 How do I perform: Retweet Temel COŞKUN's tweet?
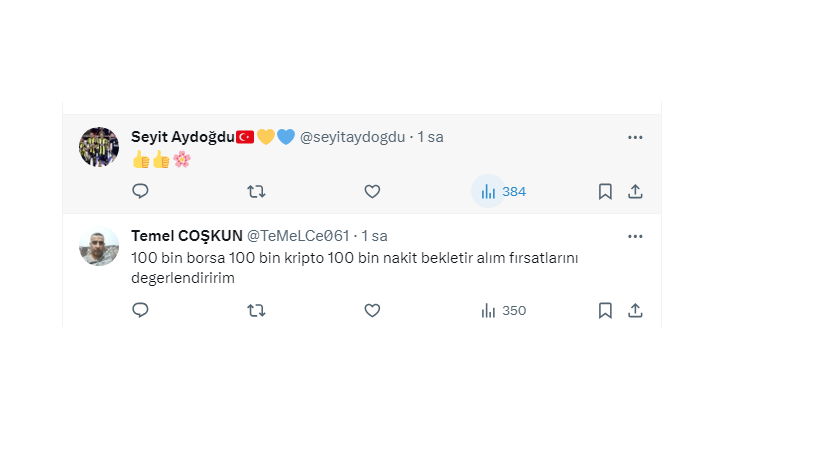[x=256, y=310]
